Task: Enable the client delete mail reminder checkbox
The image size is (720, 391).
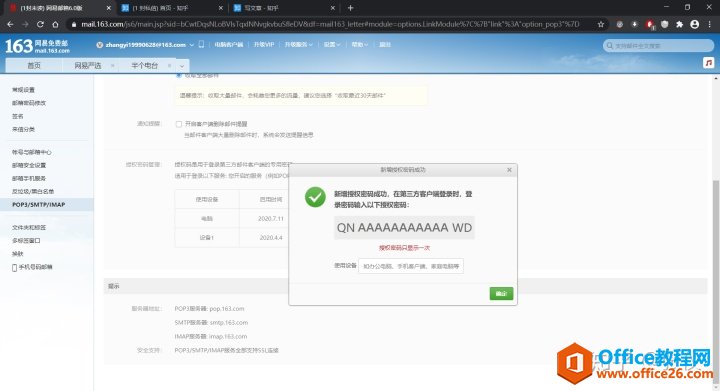Action: pos(179,124)
